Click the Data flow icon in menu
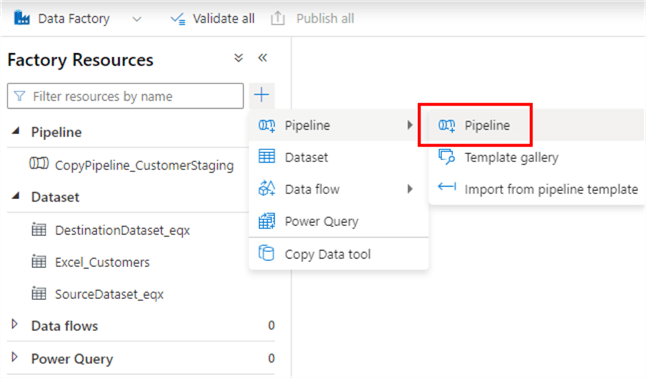Viewport: 646px width, 378px height. [267, 188]
